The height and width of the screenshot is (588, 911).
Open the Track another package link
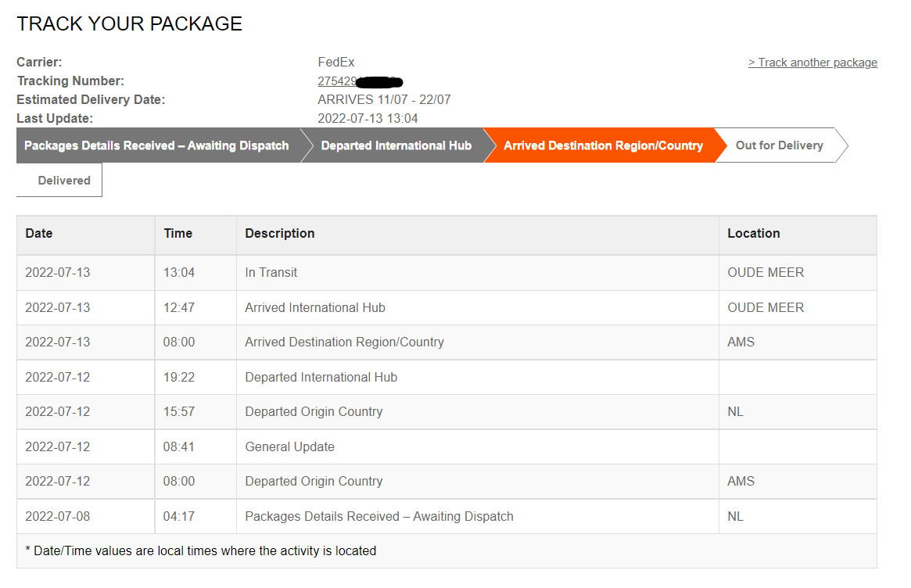click(812, 63)
